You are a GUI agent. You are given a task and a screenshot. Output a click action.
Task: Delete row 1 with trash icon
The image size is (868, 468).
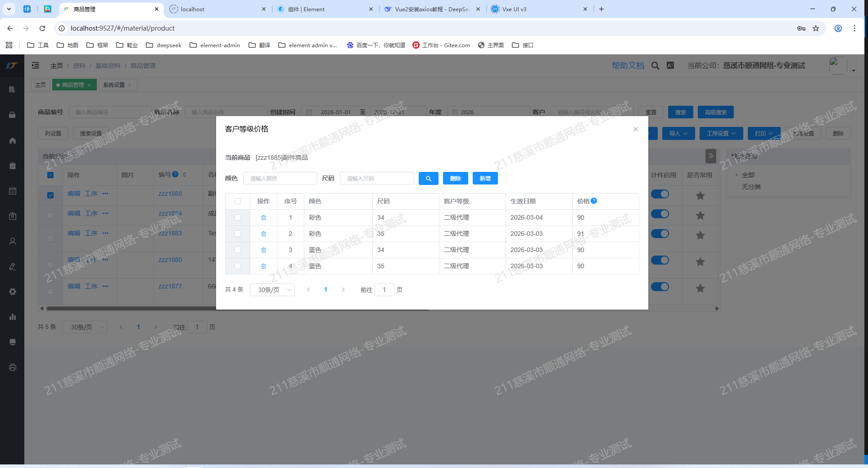click(x=263, y=218)
